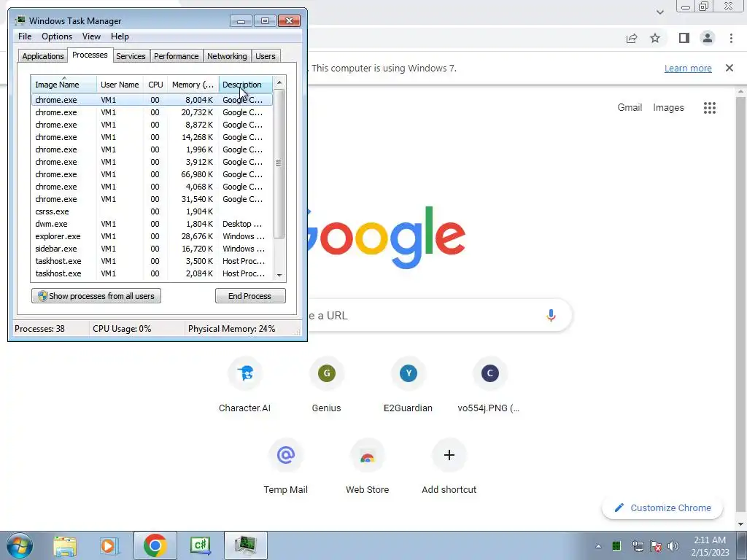Image resolution: width=747 pixels, height=560 pixels.
Task: Toggle Chrome side panel icon
Action: (684, 38)
